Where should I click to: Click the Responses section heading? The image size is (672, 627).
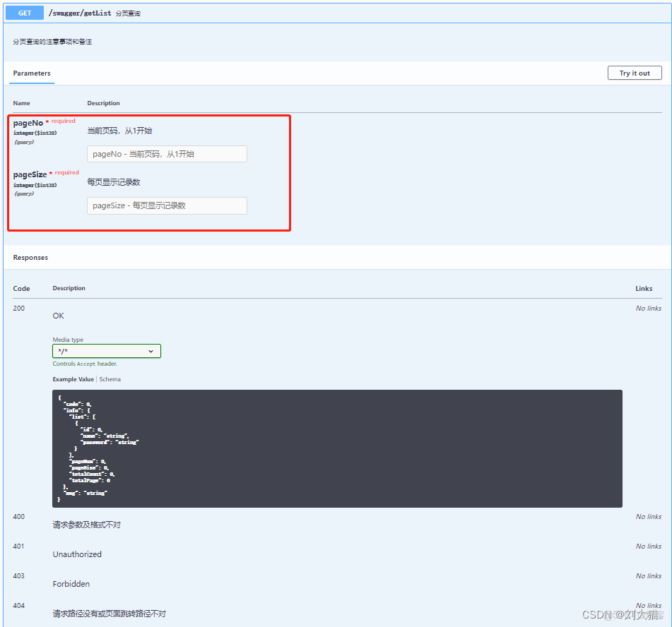coord(30,258)
